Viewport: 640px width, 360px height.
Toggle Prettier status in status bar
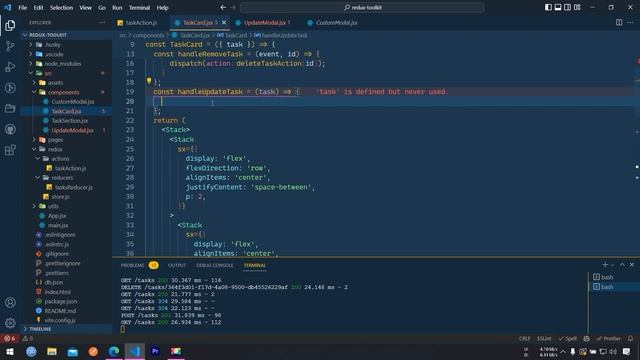608,338
